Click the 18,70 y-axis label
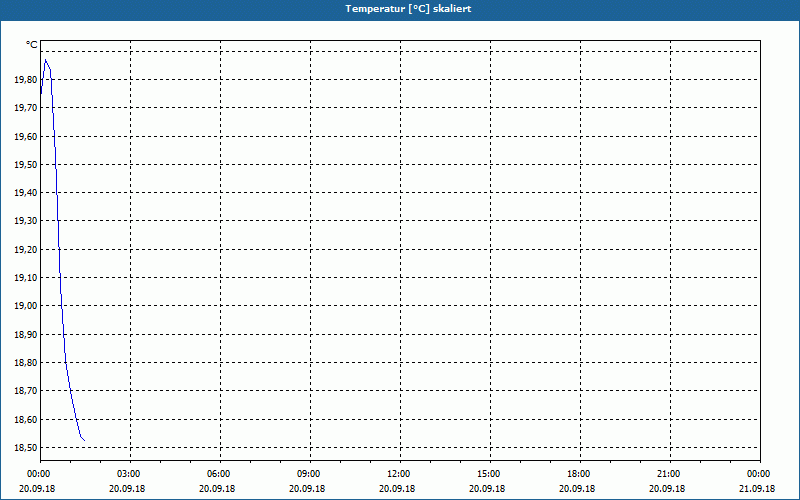Screen dimensions: 800x500 click(x=26, y=391)
